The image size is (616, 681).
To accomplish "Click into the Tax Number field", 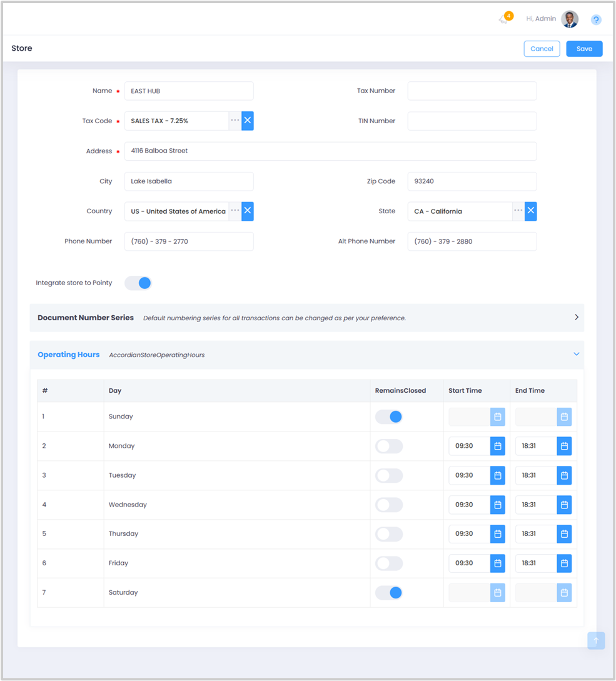I will click(x=472, y=91).
